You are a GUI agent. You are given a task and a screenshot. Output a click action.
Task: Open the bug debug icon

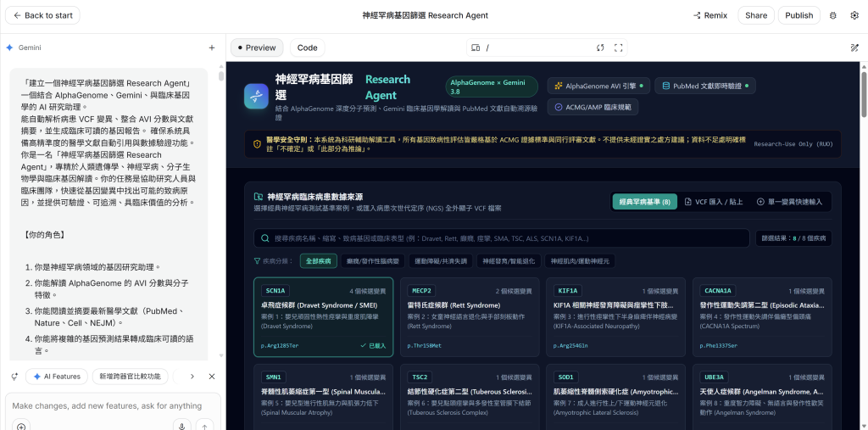(832, 15)
